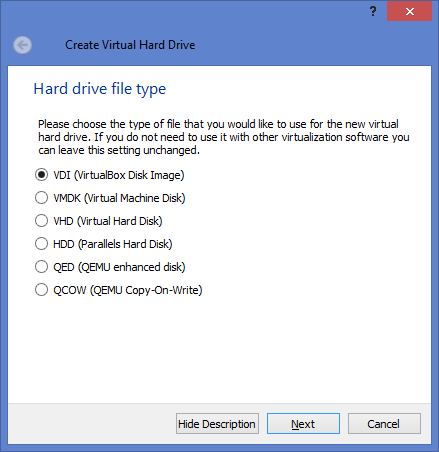
Task: Open help with the question mark icon
Action: (x=373, y=11)
